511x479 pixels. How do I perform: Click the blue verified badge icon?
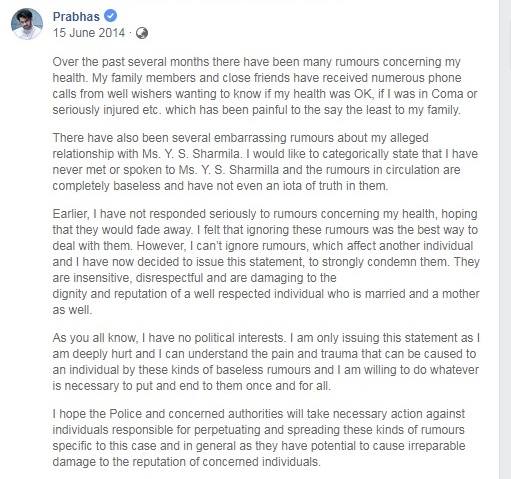click(x=110, y=16)
